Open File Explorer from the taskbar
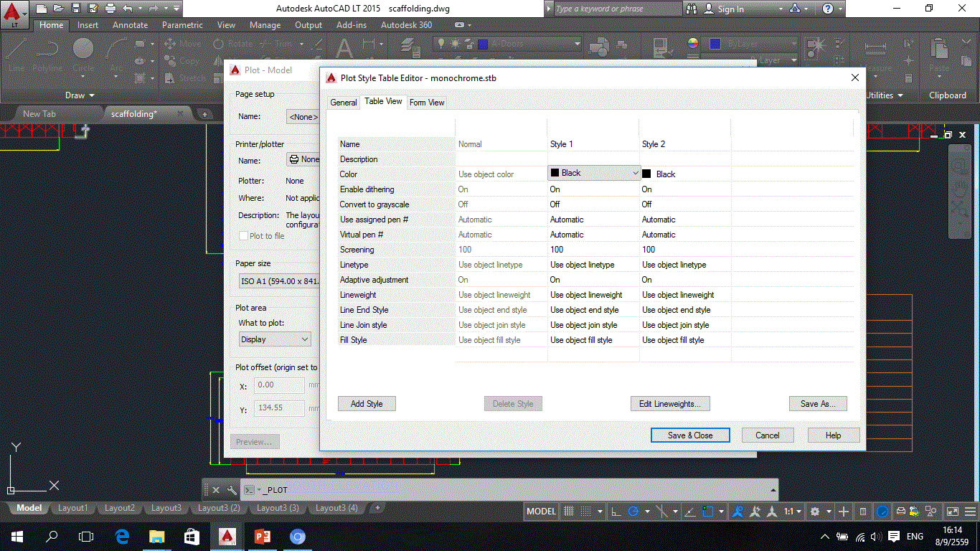980x551 pixels. (x=156, y=536)
